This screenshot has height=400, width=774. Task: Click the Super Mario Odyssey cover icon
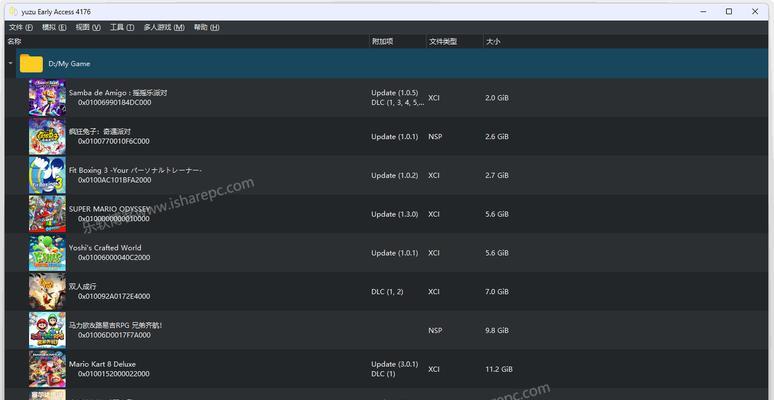(47, 214)
